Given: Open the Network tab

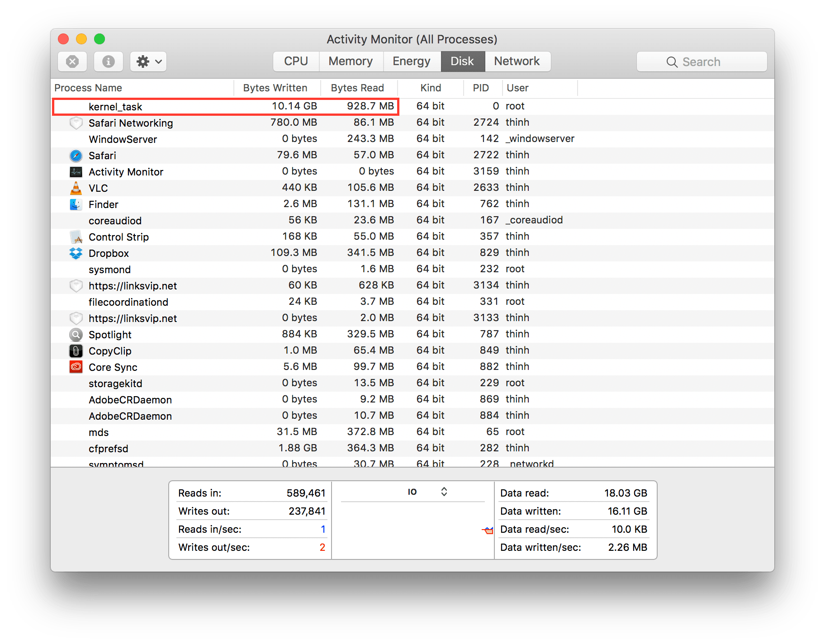Looking at the screenshot, I should 517,61.
